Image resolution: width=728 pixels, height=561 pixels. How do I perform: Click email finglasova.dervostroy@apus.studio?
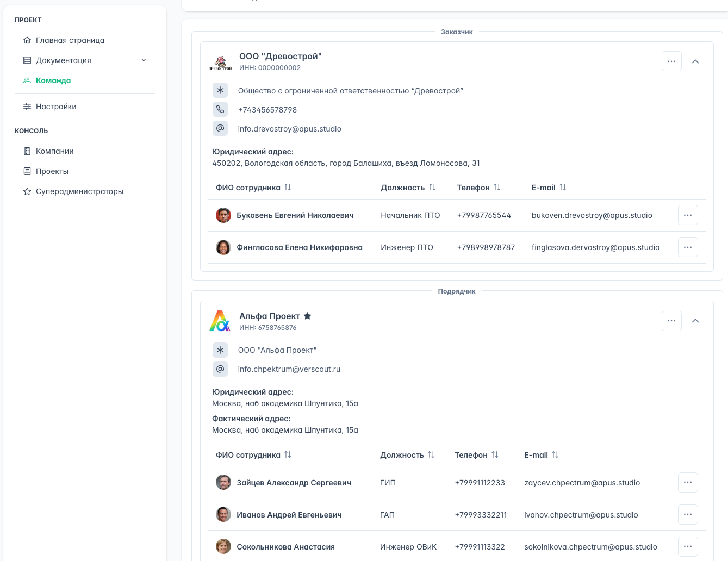pyautogui.click(x=596, y=247)
